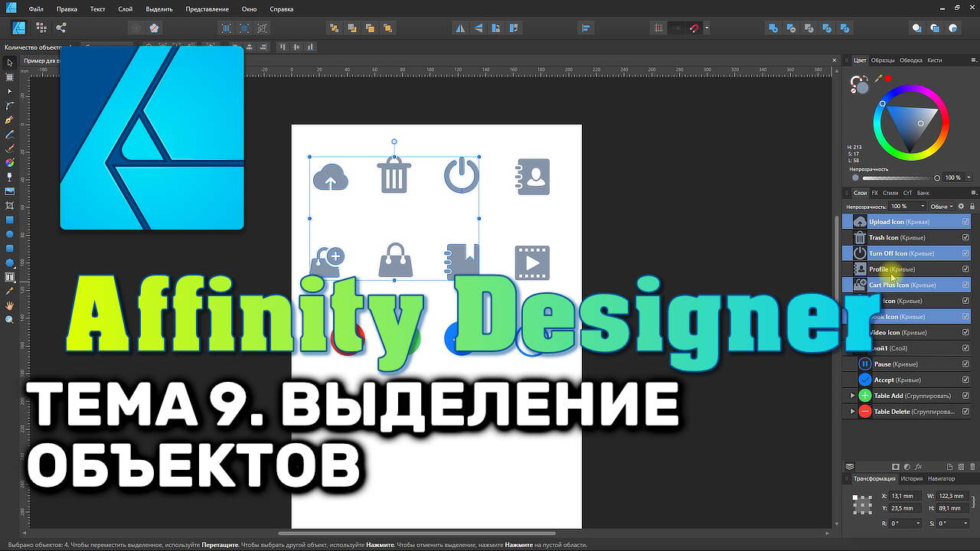
Task: Click Flip Horizontal toolbar icon
Action: (x=460, y=28)
